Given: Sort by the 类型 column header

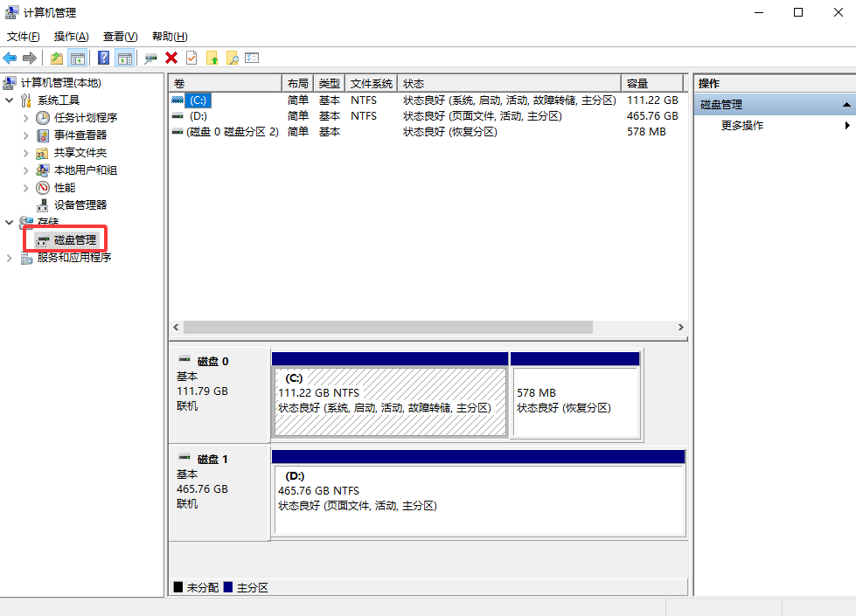Looking at the screenshot, I should [329, 84].
